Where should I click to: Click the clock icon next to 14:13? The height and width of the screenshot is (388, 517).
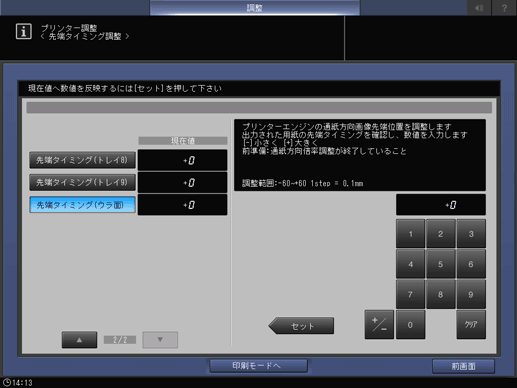pos(6,382)
